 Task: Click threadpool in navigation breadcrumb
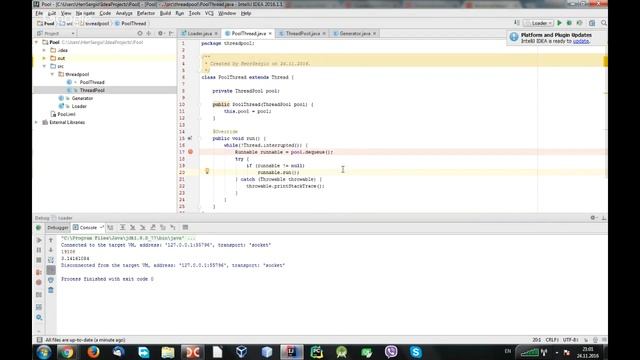(97, 24)
